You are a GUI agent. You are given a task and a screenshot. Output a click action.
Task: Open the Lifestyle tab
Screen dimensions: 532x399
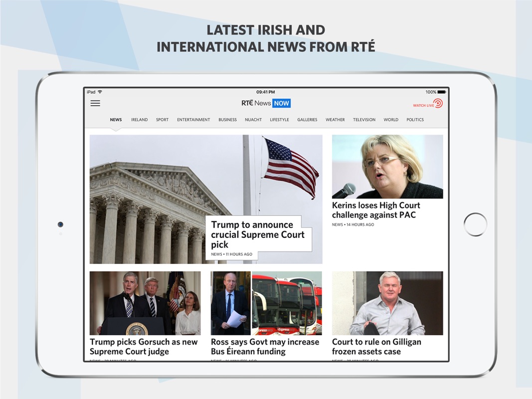coord(280,120)
